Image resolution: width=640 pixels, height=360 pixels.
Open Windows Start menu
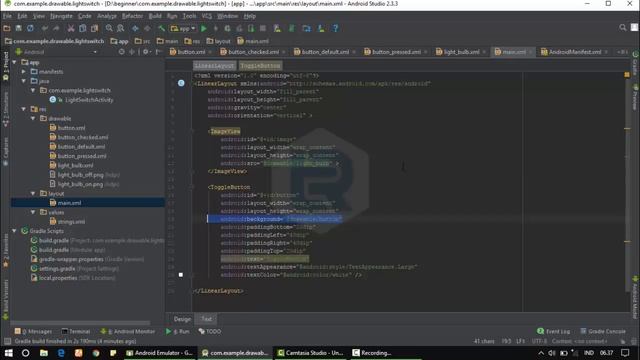tap(8, 353)
